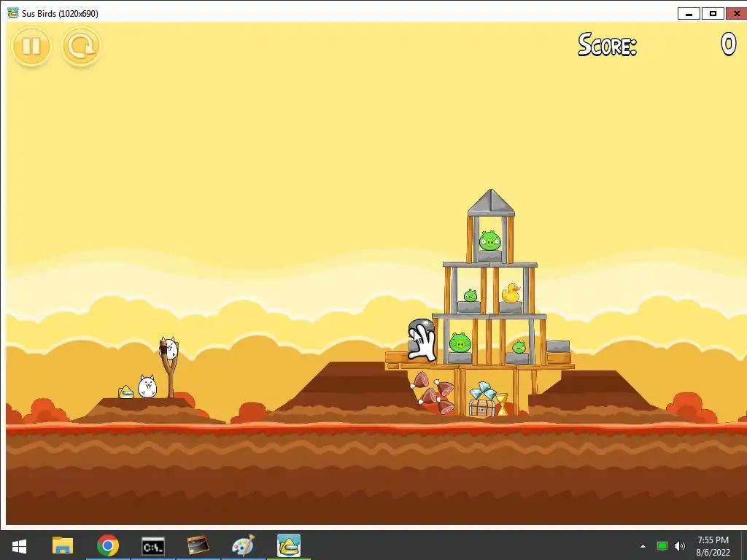Show hidden system tray icons
This screenshot has height=560, width=747.
[x=643, y=546]
